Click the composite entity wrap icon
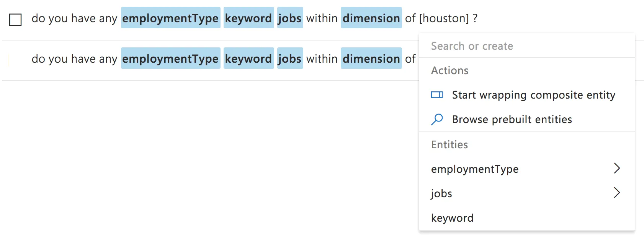The height and width of the screenshot is (240, 644). point(437,95)
